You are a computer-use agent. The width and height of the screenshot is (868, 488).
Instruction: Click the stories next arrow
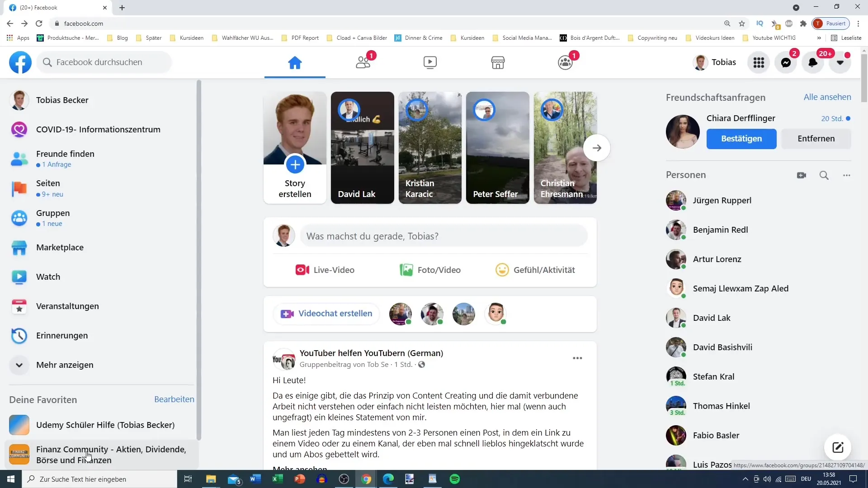597,148
